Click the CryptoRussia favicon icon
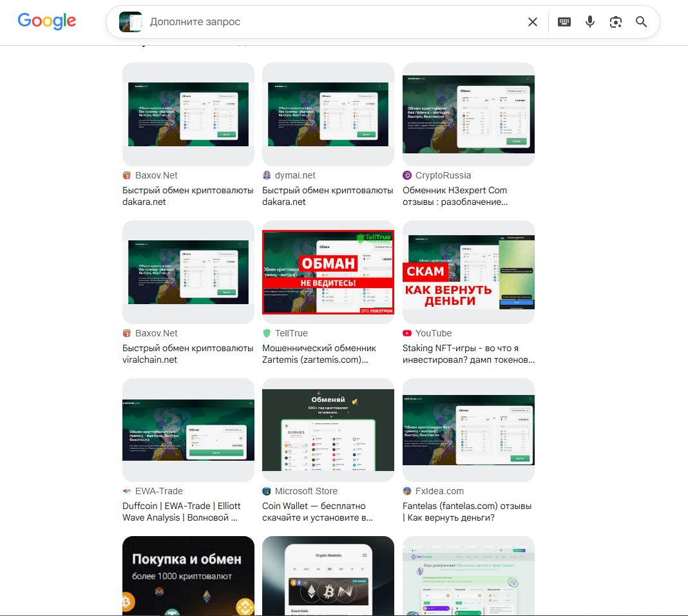Image resolution: width=688 pixels, height=616 pixels. (x=407, y=175)
